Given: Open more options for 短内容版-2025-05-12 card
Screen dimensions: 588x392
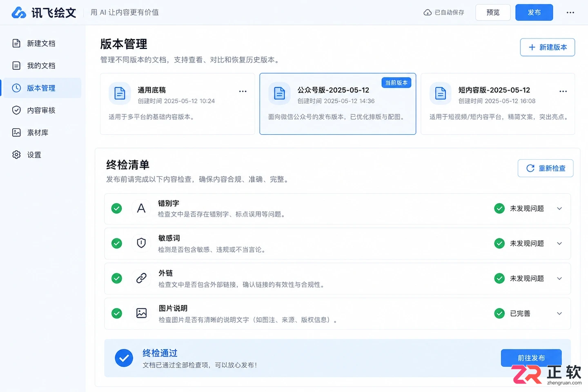Looking at the screenshot, I should (563, 91).
